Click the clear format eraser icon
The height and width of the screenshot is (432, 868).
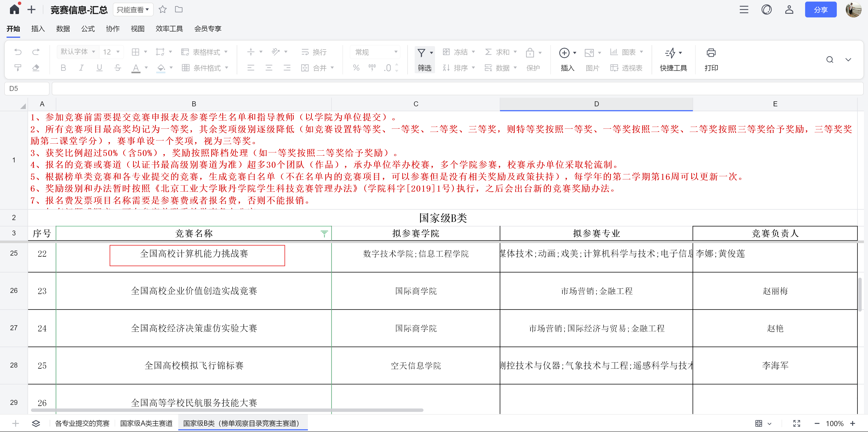pyautogui.click(x=36, y=68)
